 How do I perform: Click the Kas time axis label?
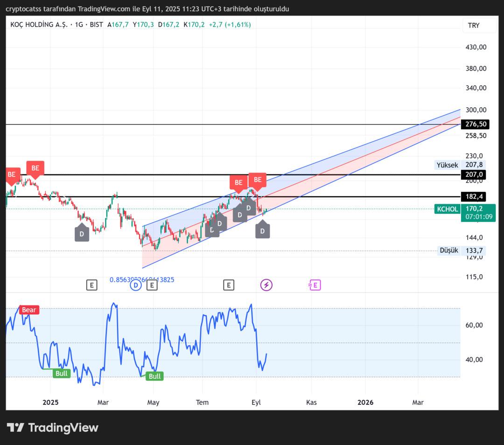pos(311,402)
